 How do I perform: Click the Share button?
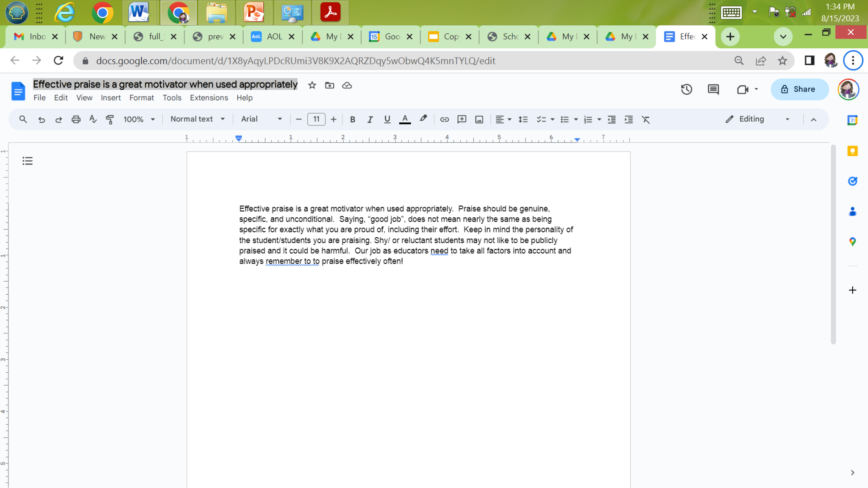(x=799, y=89)
